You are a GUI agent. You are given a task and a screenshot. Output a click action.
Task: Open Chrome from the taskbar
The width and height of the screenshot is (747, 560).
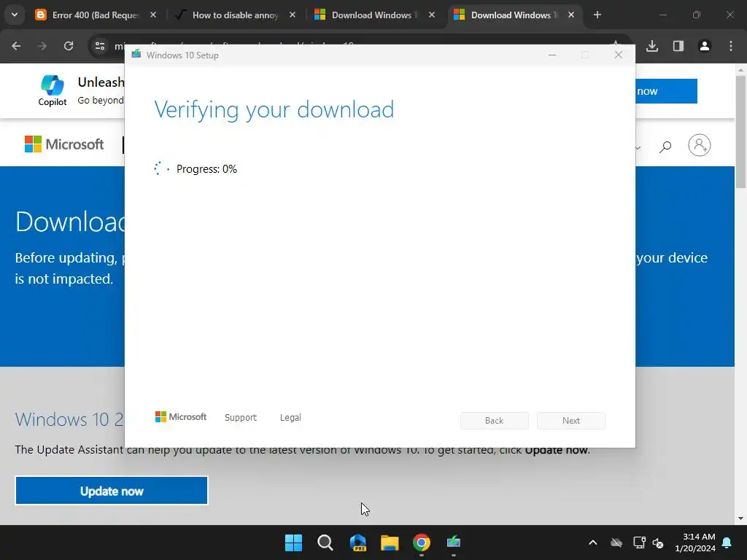[x=422, y=542]
